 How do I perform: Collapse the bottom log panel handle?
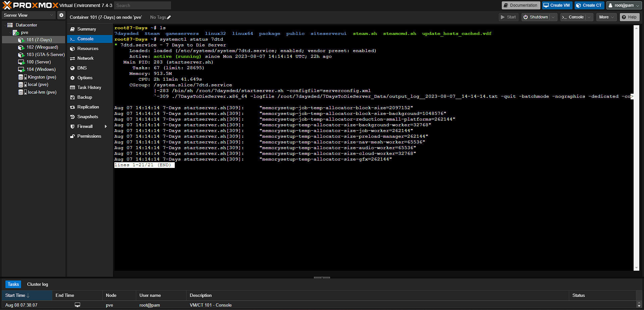point(322,278)
